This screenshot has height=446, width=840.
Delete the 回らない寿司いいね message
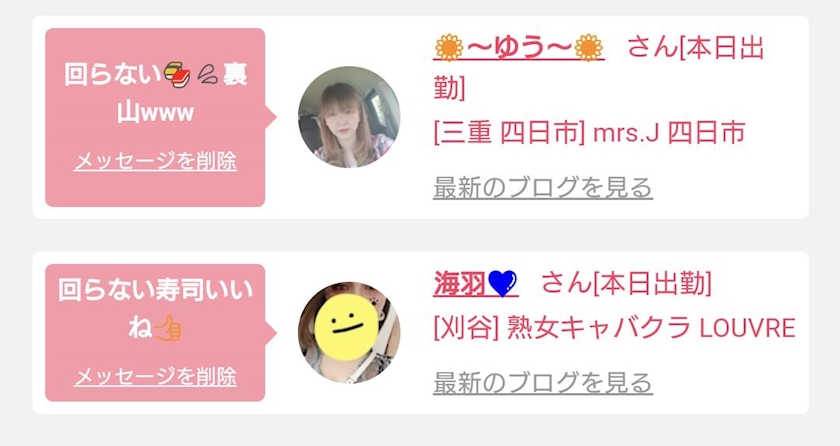click(x=155, y=376)
